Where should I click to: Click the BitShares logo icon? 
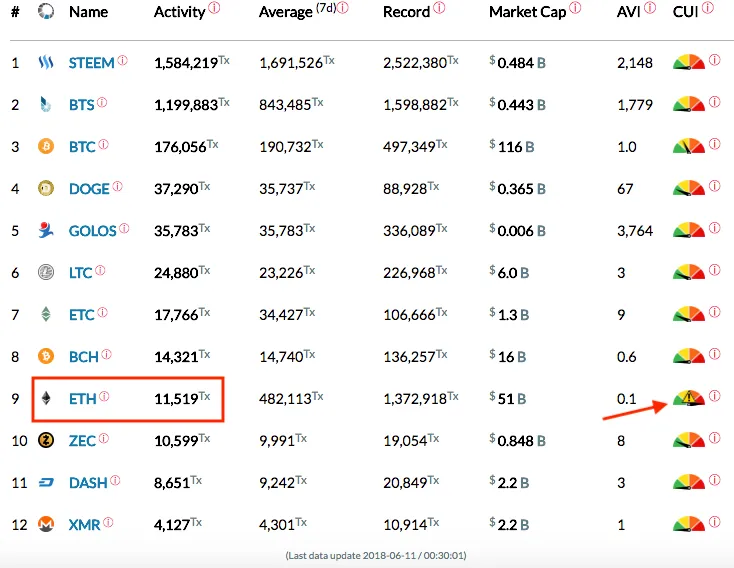[45, 104]
